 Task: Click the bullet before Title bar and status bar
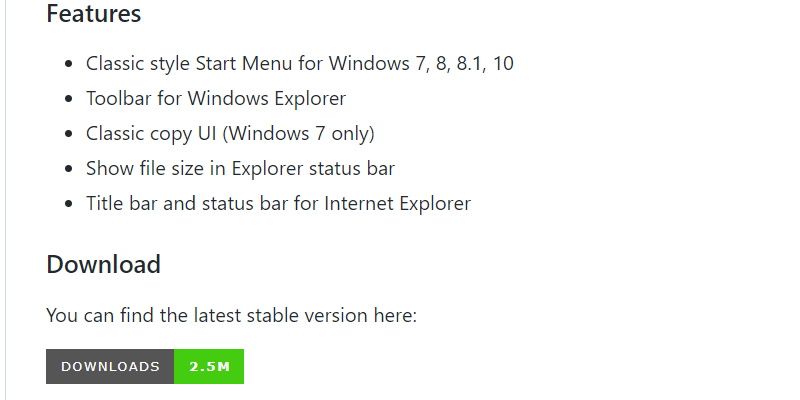(x=69, y=204)
